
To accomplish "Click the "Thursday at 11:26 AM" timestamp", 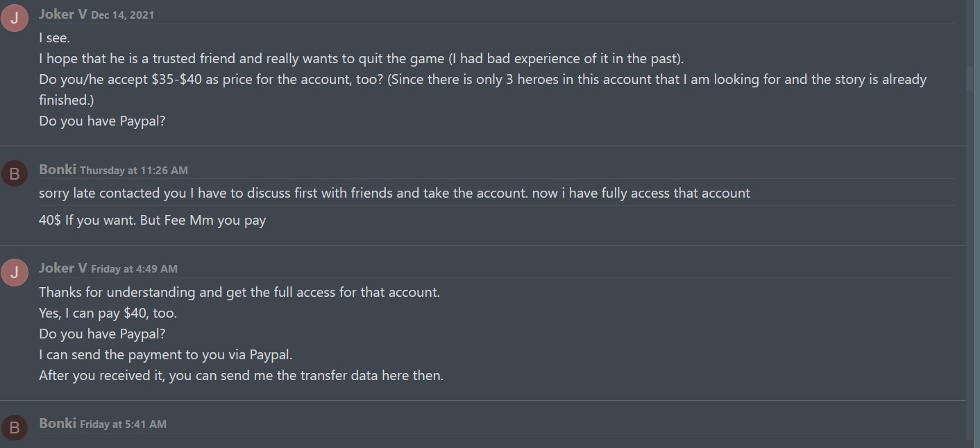I will [x=133, y=171].
